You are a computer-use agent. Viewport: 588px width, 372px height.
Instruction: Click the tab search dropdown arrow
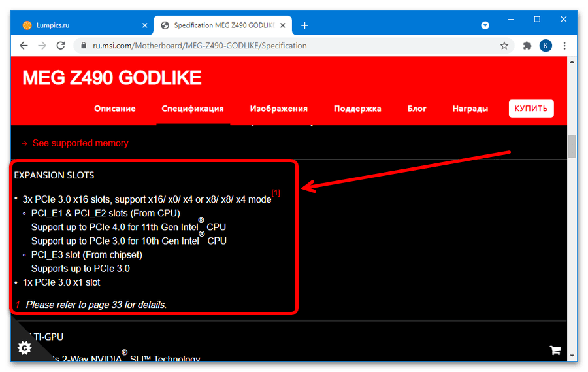coord(485,25)
